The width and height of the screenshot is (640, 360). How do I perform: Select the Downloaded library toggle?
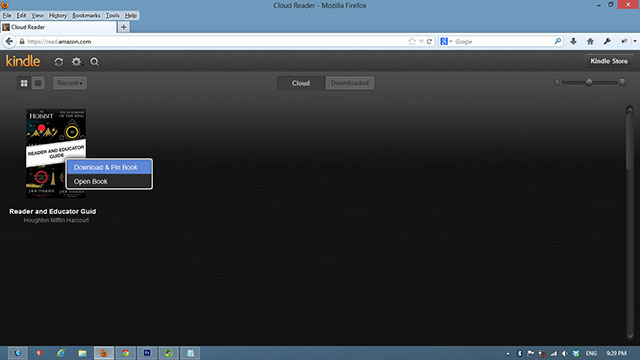click(x=350, y=83)
